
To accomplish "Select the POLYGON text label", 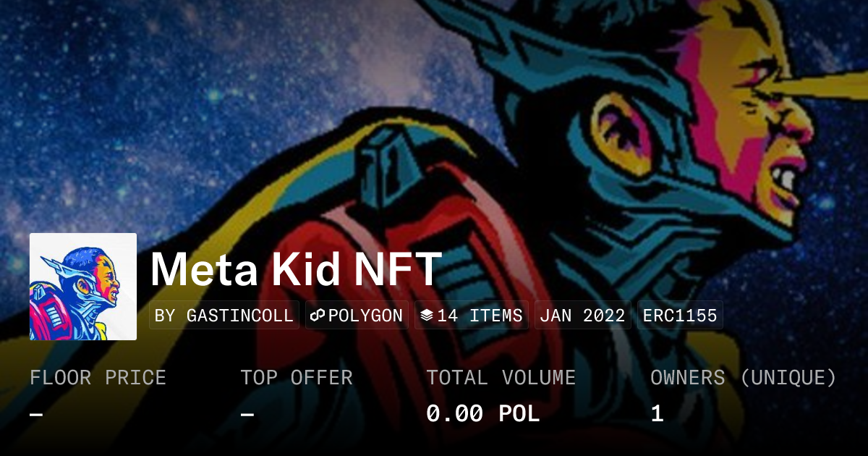I will [365, 316].
